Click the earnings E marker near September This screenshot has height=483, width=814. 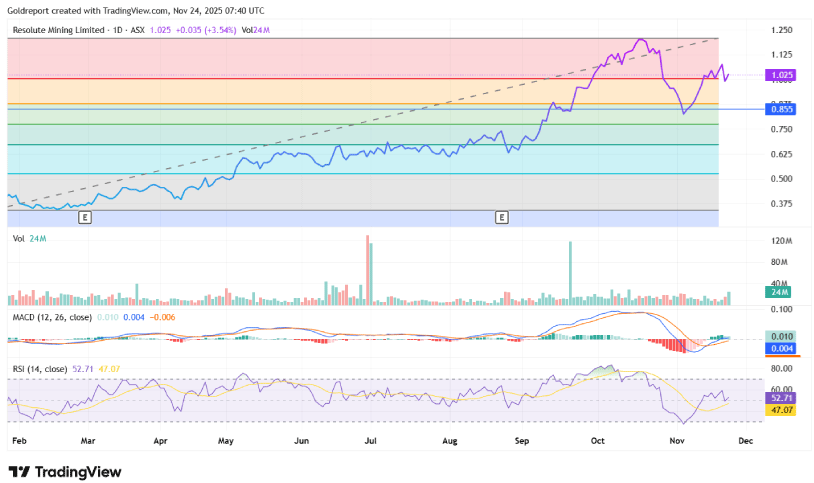point(500,216)
